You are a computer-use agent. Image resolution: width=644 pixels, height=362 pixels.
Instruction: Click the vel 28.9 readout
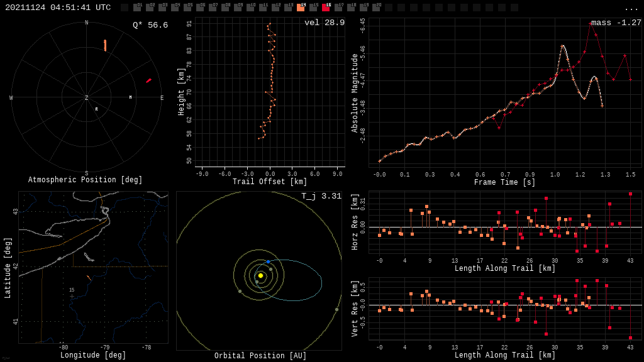[x=325, y=23]
